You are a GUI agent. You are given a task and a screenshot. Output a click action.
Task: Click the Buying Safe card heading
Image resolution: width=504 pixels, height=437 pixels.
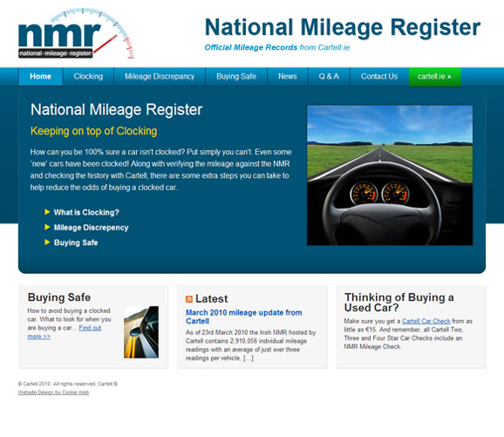tap(59, 297)
